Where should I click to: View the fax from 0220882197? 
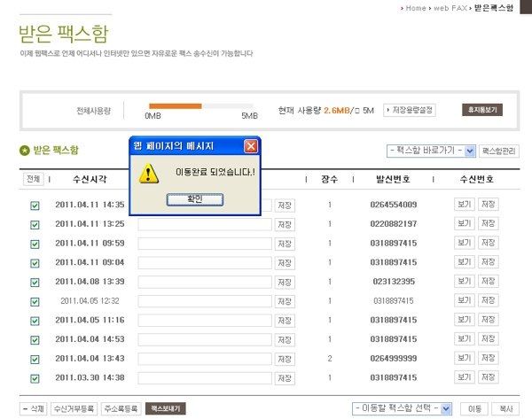tap(464, 224)
